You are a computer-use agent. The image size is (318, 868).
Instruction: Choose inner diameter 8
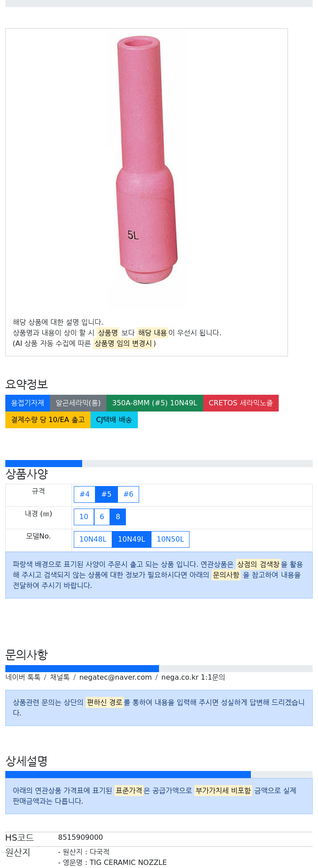pyautogui.click(x=118, y=516)
